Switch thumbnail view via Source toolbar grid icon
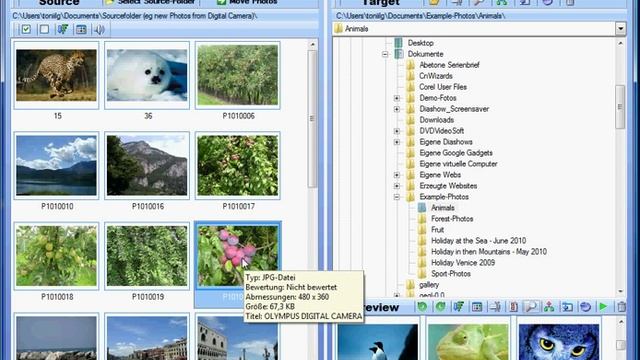The width and height of the screenshot is (640, 360). 81,29
